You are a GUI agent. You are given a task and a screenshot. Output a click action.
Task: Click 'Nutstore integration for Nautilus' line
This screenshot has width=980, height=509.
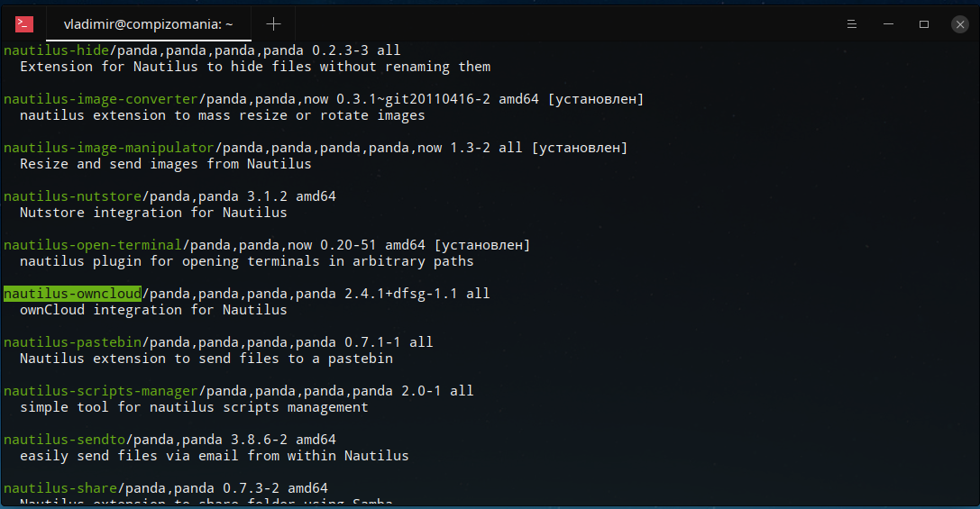point(153,213)
